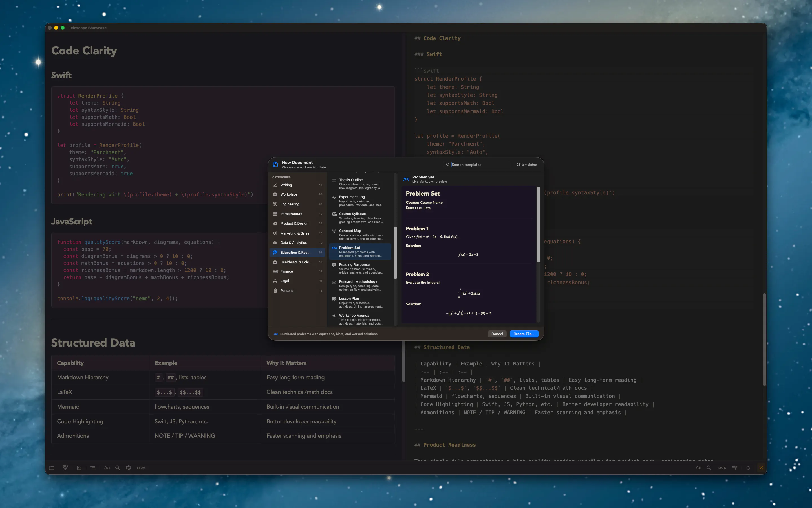Open the folder icon in the bottom-left toolbar
Screen dimensions: 812x508
(x=51, y=468)
